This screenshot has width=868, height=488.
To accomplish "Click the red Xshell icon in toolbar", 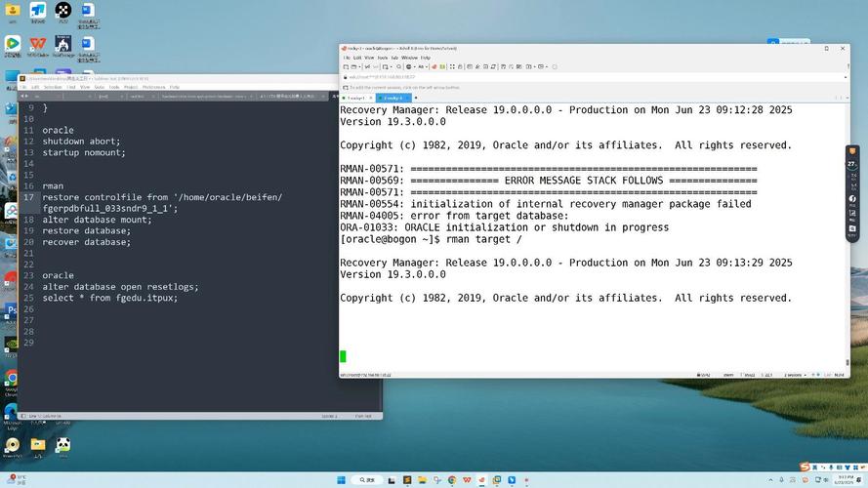I will (434, 67).
